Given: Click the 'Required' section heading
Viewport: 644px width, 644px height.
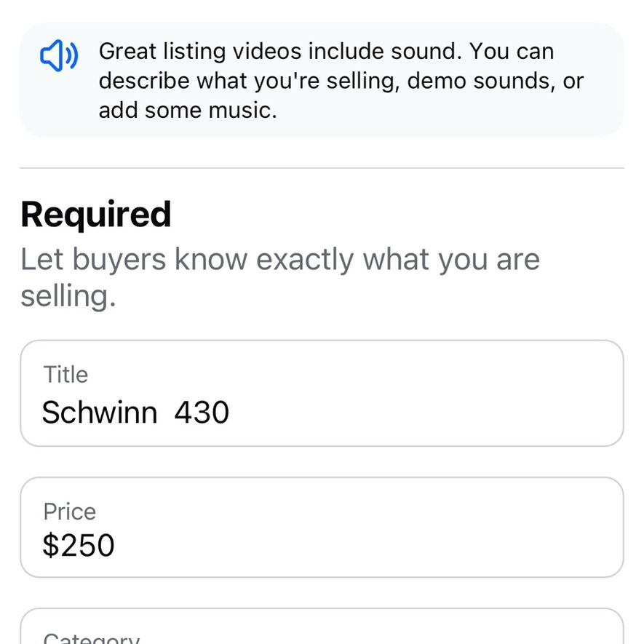Looking at the screenshot, I should click(x=96, y=214).
